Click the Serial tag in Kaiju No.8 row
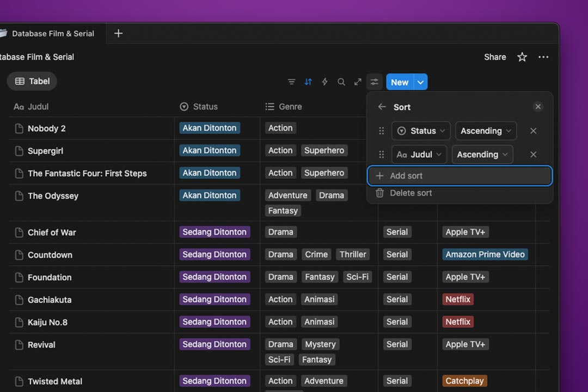Viewport: 588px width, 392px height. click(397, 322)
